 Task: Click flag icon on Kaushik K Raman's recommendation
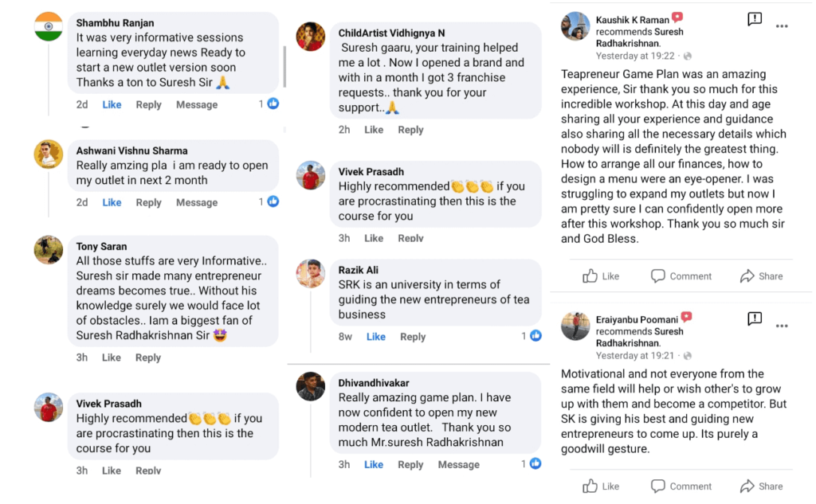click(754, 18)
